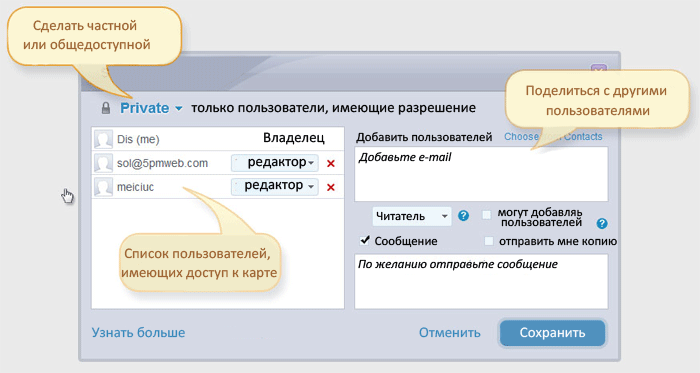Screen dimensions: 700x373
Task: Click meiciuc avatar icon
Action: 103,187
